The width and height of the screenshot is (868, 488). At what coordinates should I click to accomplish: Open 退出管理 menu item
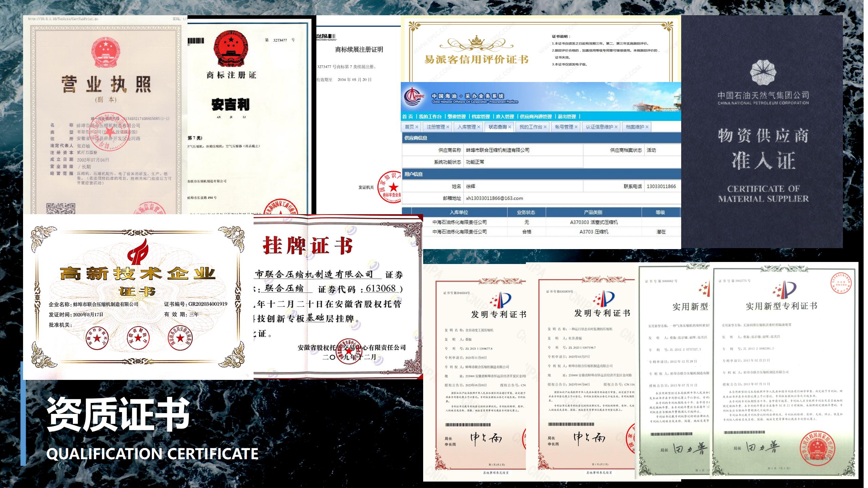click(x=567, y=117)
